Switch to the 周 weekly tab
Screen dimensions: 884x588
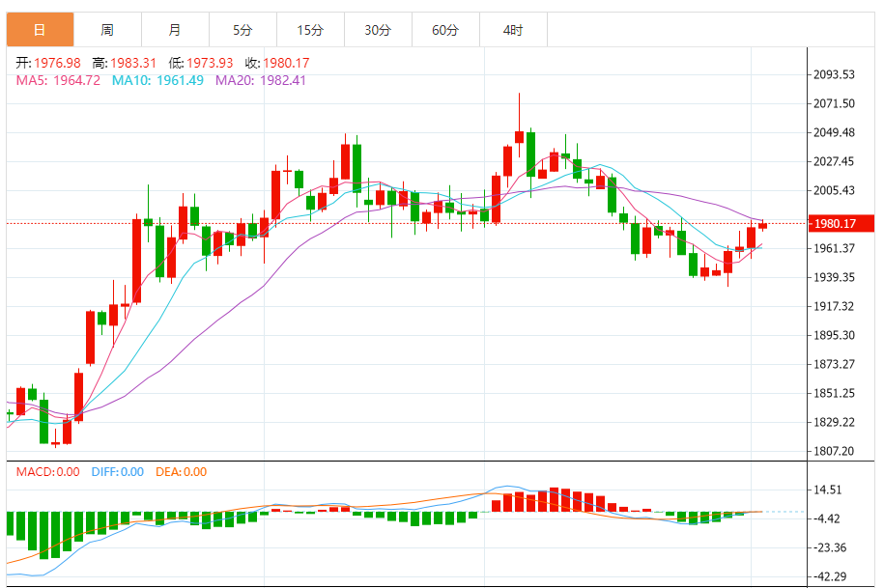[107, 30]
